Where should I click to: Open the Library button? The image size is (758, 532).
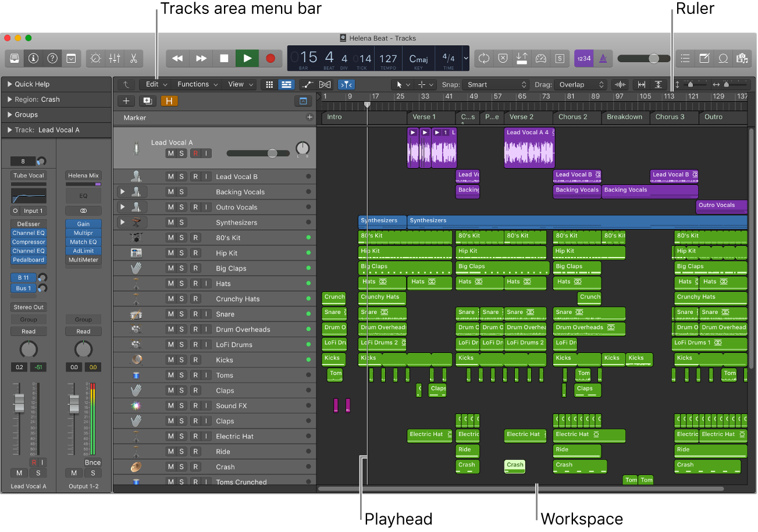15,58
